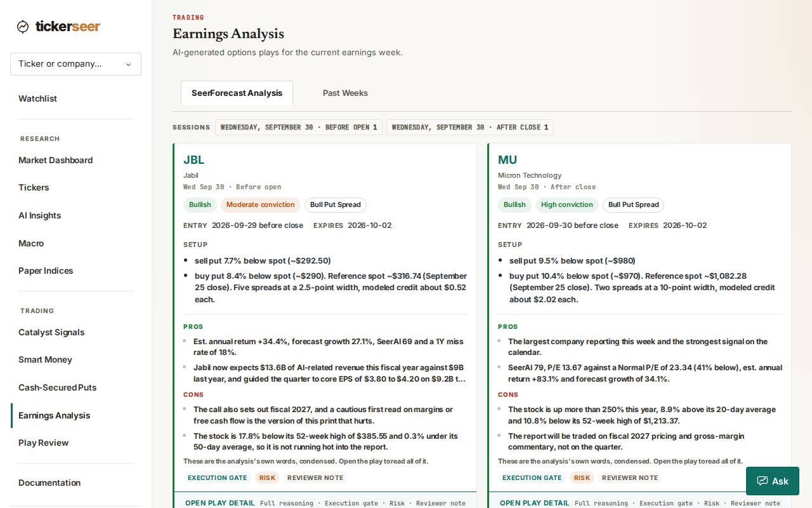812x508 pixels.
Task: Open Play Review page
Action: tap(43, 443)
